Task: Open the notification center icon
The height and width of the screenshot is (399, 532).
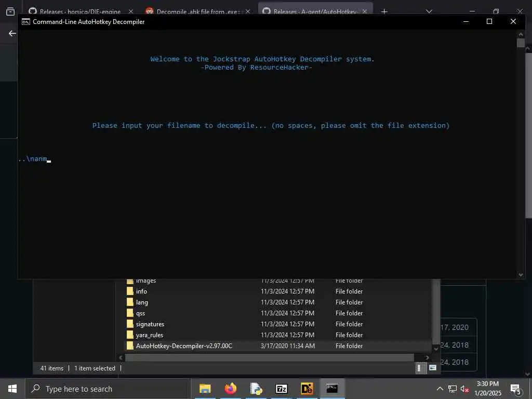Action: tap(515, 389)
